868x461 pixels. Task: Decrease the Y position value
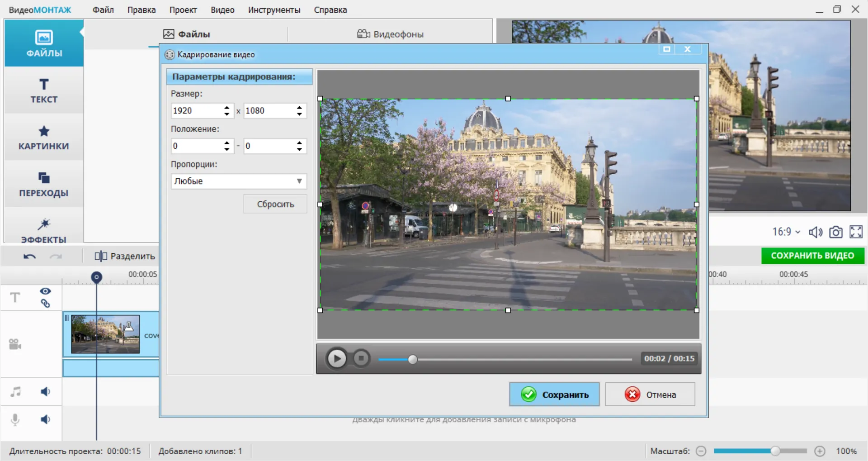click(299, 149)
